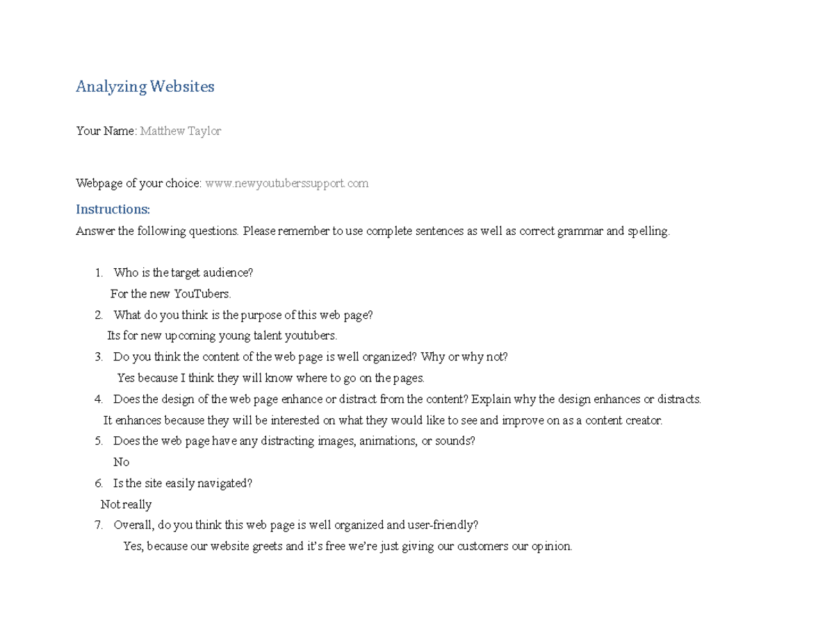Viewport: 834px width, 644px height.
Task: Select the 'Is the site easily navigated?' question
Action: click(183, 483)
